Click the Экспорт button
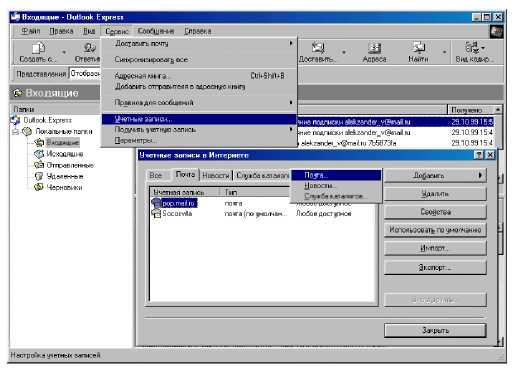This screenshot has height=377, width=522. [x=435, y=267]
